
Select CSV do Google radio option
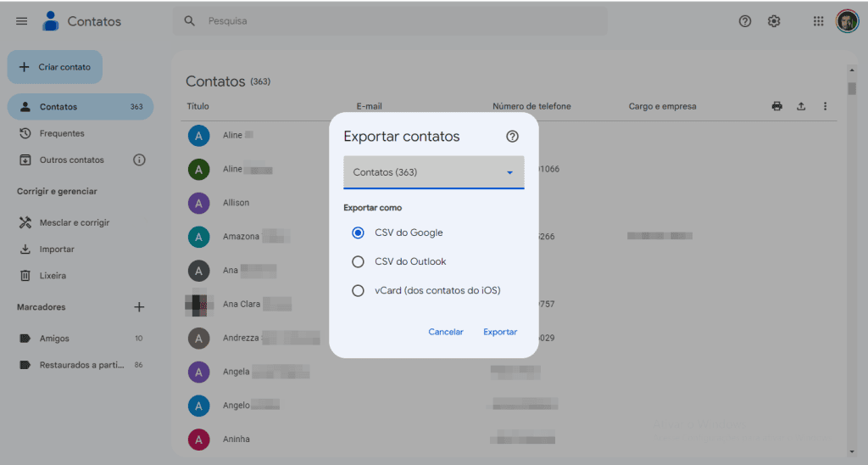click(x=359, y=232)
